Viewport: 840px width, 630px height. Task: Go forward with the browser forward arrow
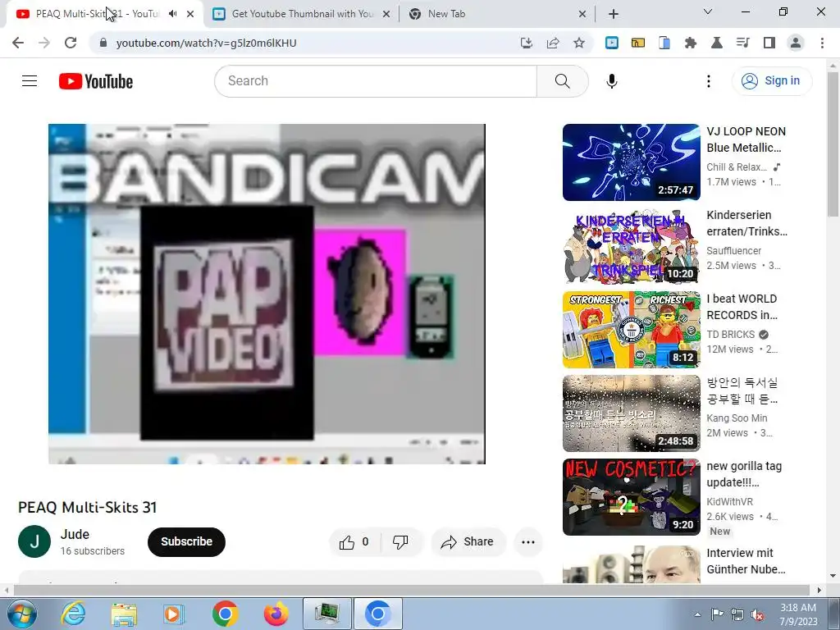point(44,43)
